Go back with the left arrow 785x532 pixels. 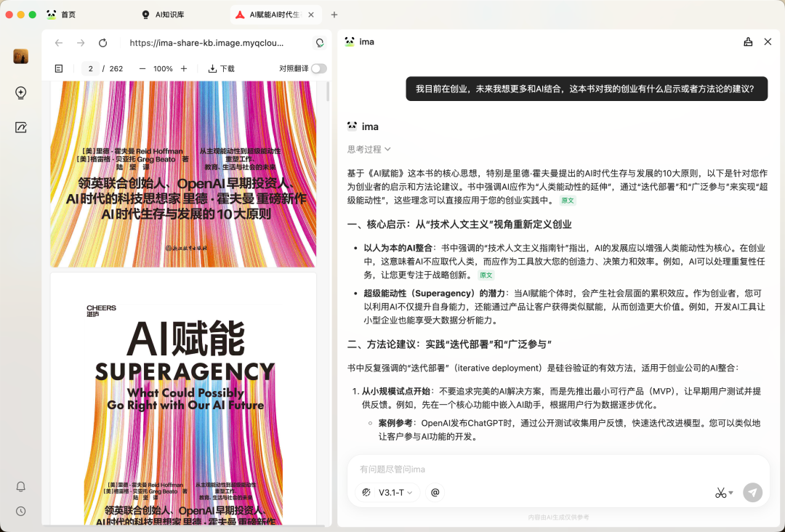59,43
